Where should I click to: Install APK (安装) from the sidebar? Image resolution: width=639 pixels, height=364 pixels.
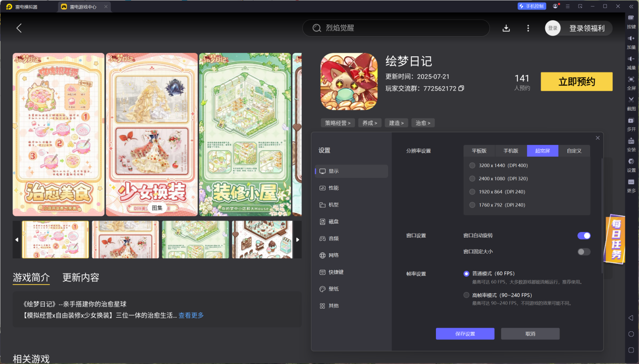631,145
